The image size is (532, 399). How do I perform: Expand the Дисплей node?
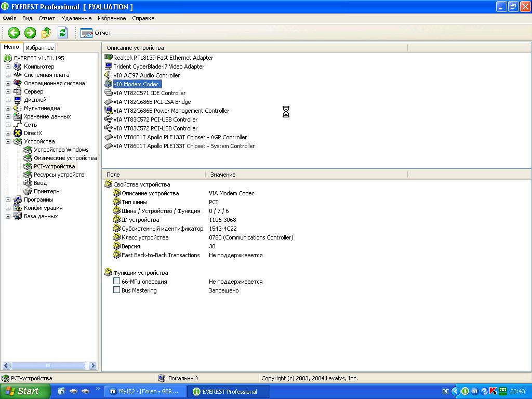click(x=8, y=100)
